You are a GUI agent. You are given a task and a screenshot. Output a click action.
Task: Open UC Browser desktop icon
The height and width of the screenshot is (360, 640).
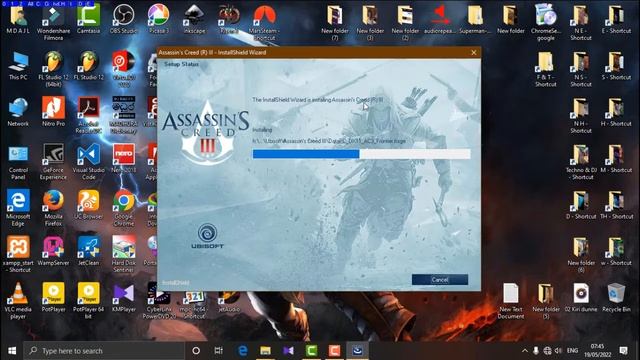point(89,205)
